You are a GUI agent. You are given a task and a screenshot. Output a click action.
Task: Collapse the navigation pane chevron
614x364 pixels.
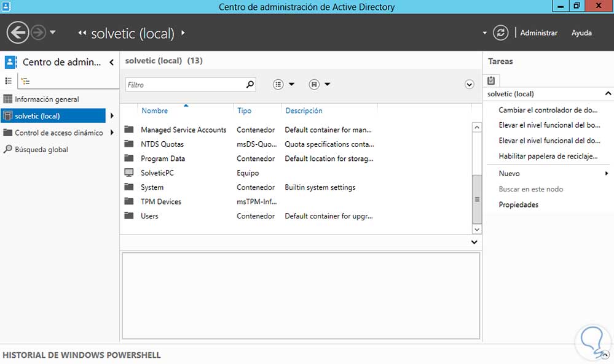click(x=112, y=62)
